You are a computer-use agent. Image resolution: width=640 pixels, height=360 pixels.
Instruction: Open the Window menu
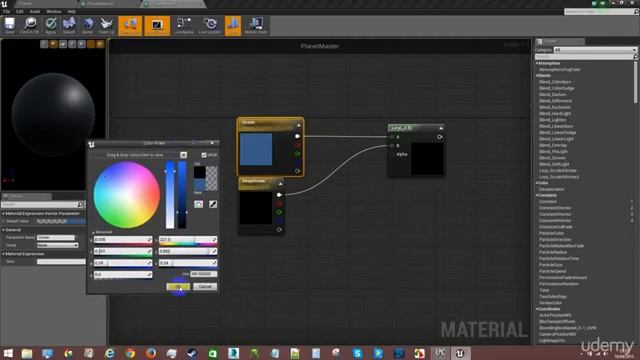pos(54,11)
